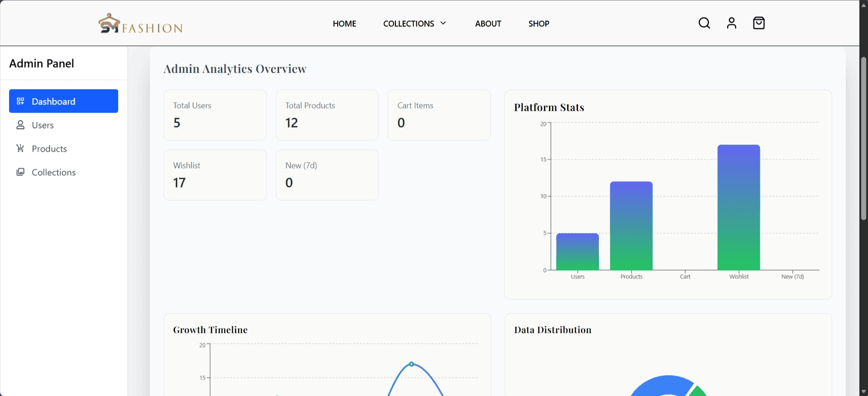Open the Users sidebar label
This screenshot has width=868, height=396.
[43, 125]
